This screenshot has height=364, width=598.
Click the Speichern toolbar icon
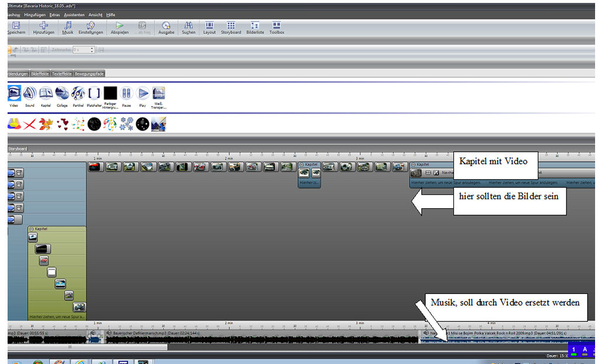point(16,27)
